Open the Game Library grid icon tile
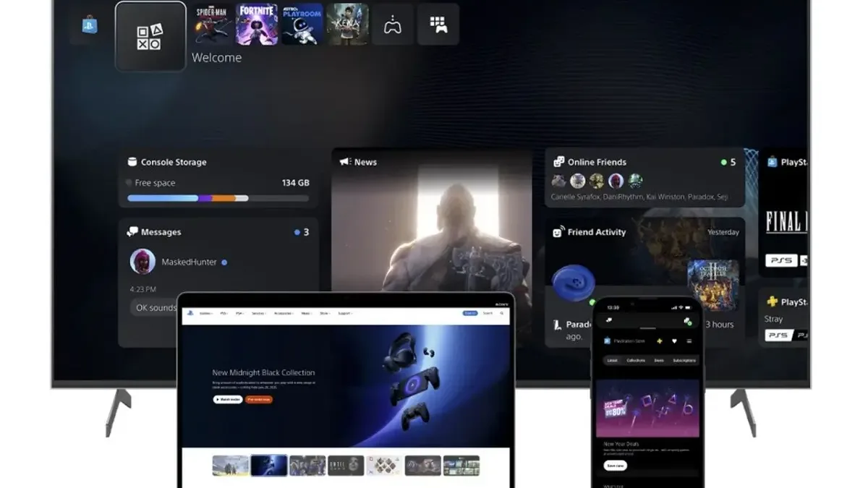 [x=438, y=25]
